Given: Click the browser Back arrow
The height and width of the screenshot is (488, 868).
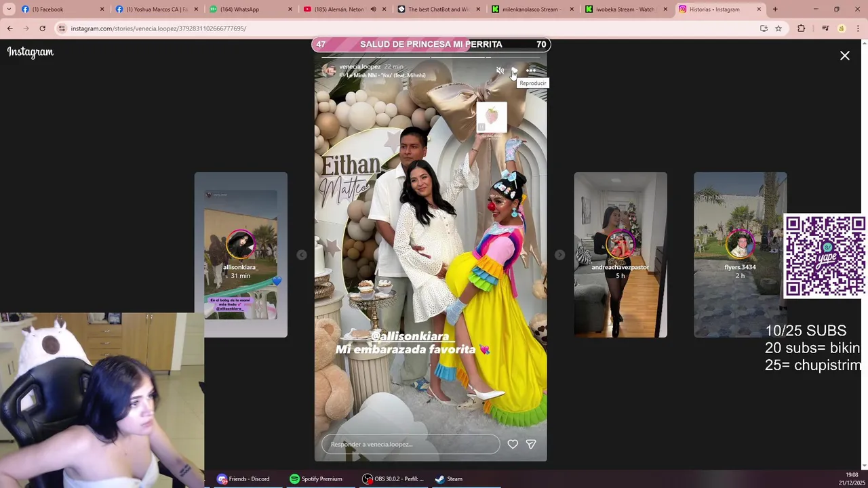Looking at the screenshot, I should pyautogui.click(x=9, y=28).
